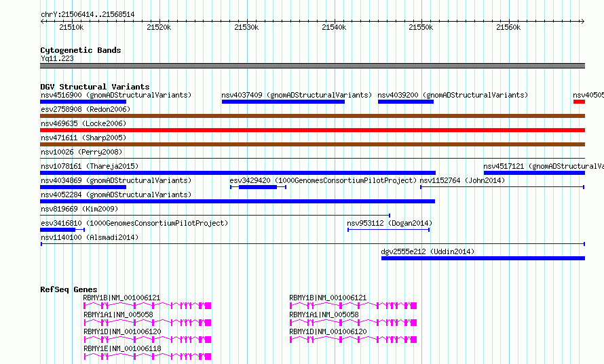This screenshot has height=364, width=604.
Task: Select right-hand RBMY1B NM_001006121 gene copy
Action: (353, 306)
